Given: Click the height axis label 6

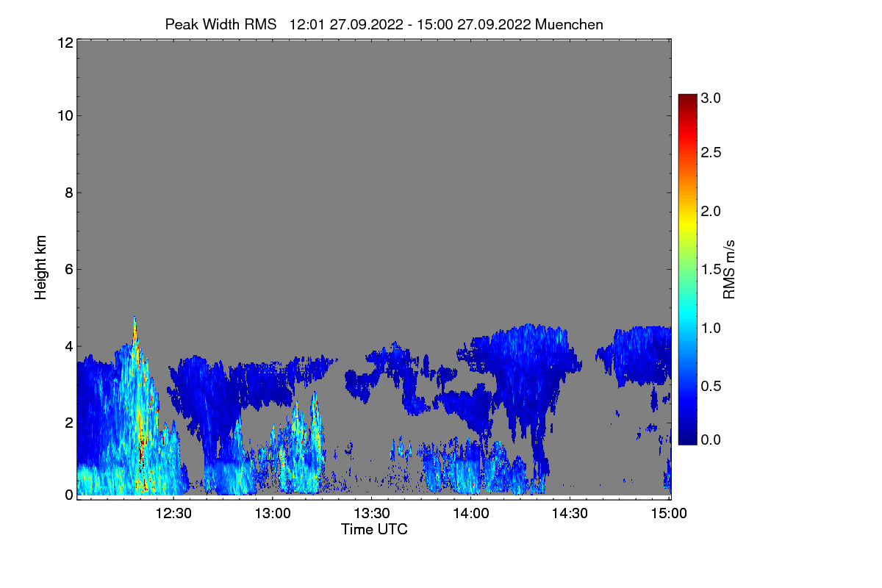Looking at the screenshot, I should point(68,269).
